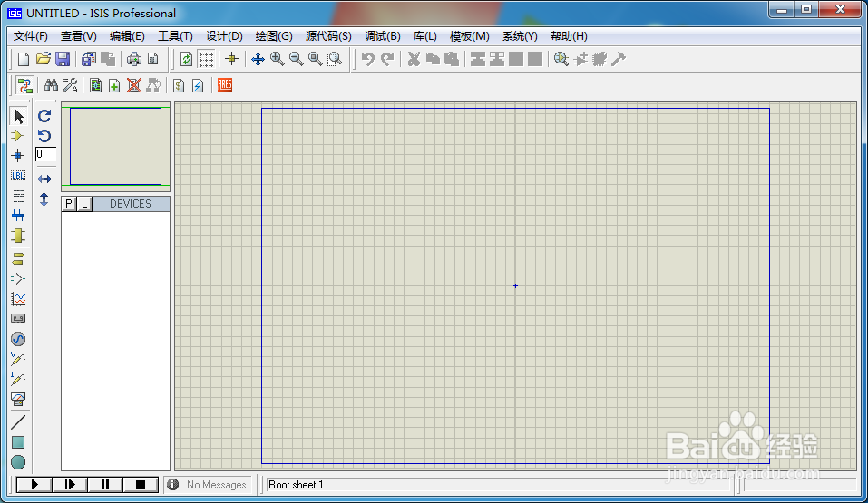
Task: Switch to junction dot mode
Action: pyautogui.click(x=18, y=156)
